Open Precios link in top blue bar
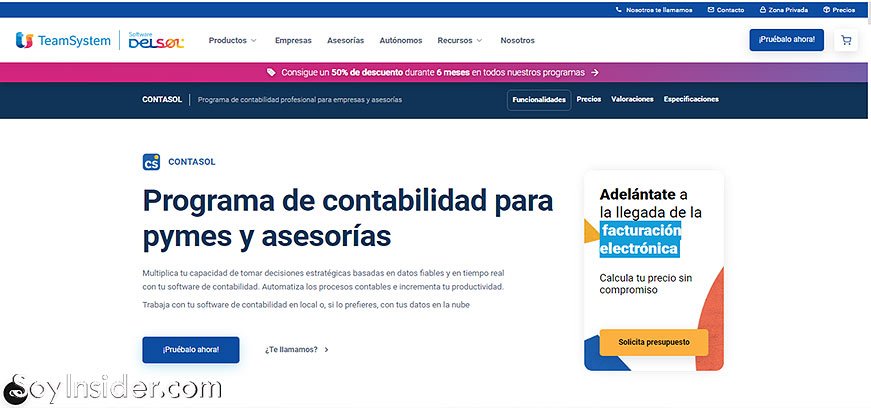The image size is (871, 408). point(843,10)
